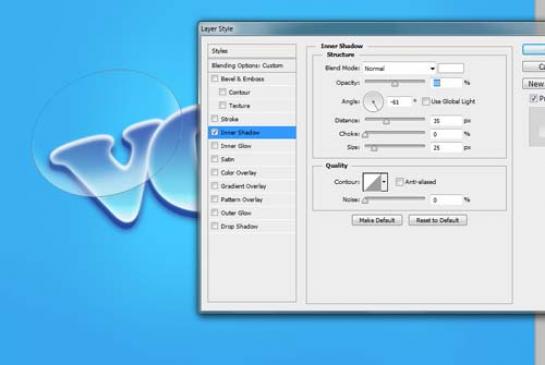The height and width of the screenshot is (365, 545).
Task: Enable the Satin effect checkbox
Action: point(215,159)
